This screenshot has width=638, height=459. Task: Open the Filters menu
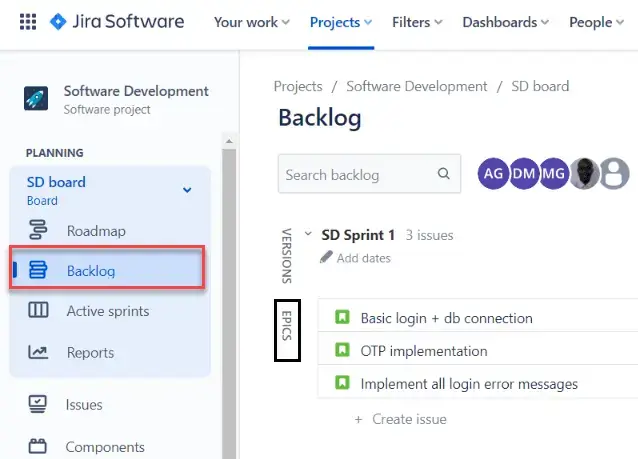pos(417,22)
